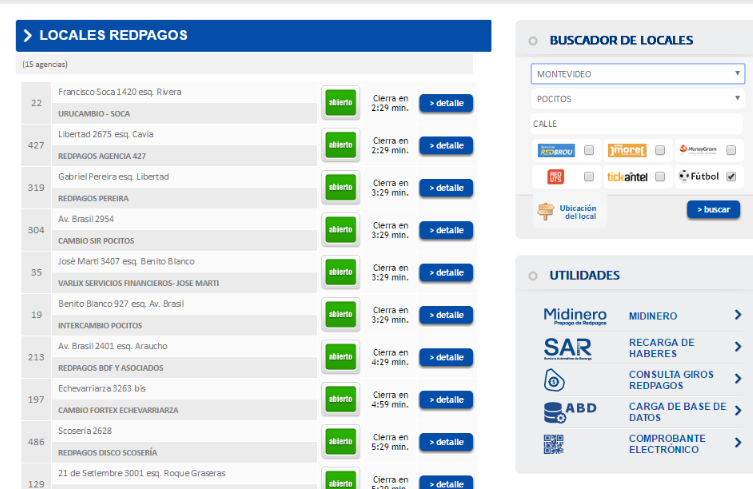This screenshot has height=489, width=753.
Task: Click the Ubicación del local link text
Action: [578, 212]
